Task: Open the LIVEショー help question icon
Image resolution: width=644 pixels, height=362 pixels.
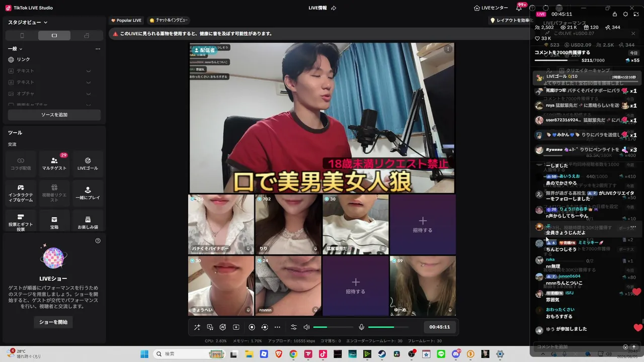Action: coord(98,241)
